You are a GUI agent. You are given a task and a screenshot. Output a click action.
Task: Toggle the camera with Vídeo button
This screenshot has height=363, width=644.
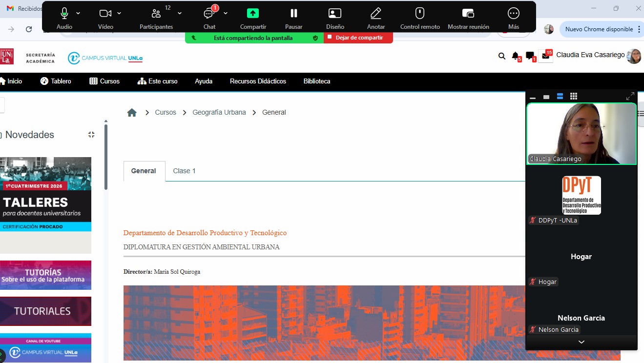point(105,14)
